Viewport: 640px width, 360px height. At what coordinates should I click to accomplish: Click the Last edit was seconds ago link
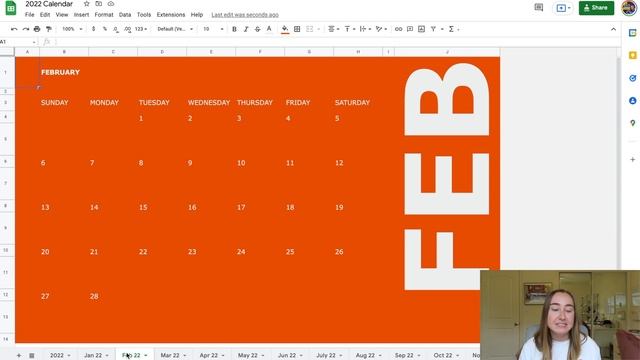(245, 15)
